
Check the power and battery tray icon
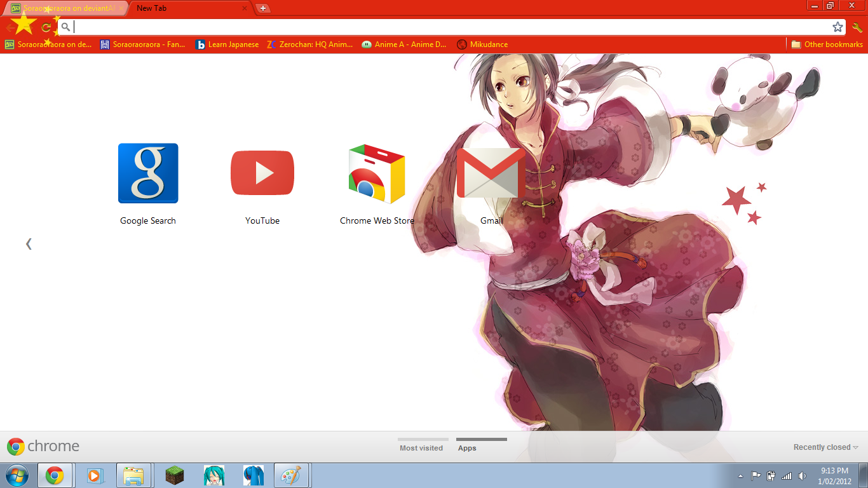771,475
